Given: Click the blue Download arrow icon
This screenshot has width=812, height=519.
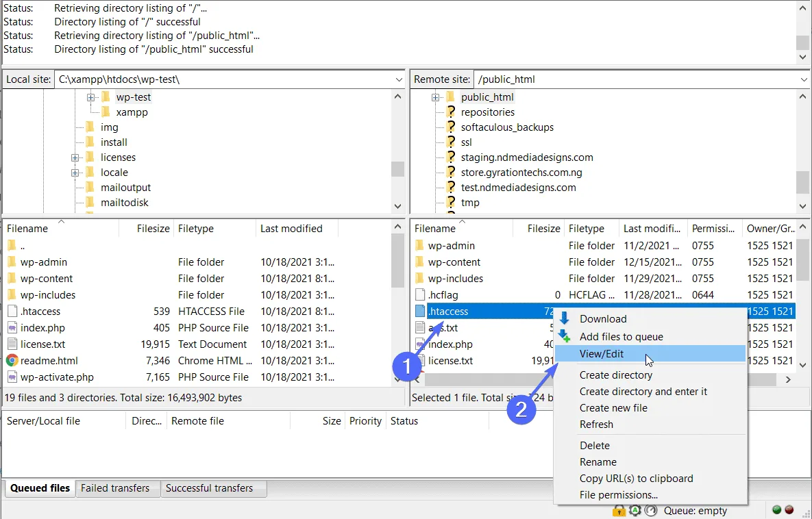Looking at the screenshot, I should point(565,319).
